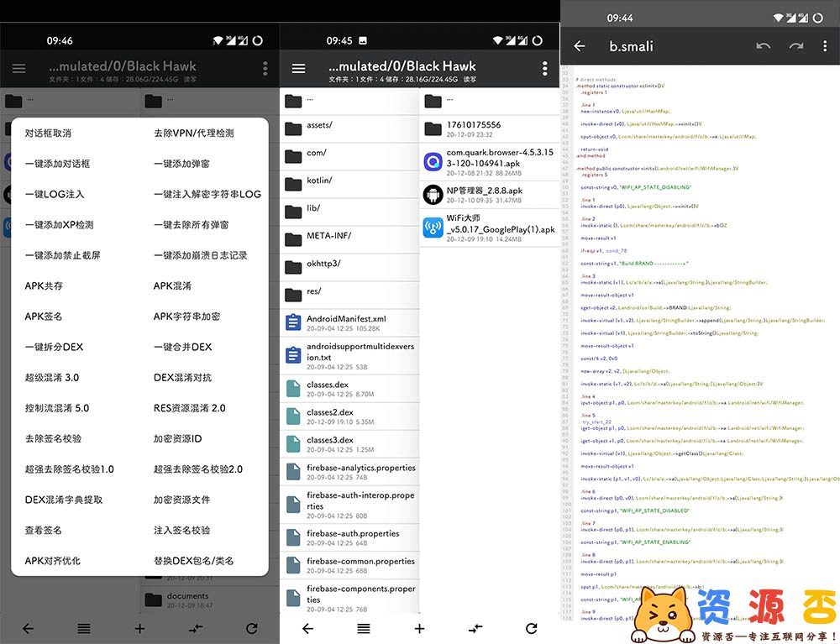Viewport: 840px width, 644px height.
Task: Select WiFi大师 APK icon
Action: coord(433,228)
